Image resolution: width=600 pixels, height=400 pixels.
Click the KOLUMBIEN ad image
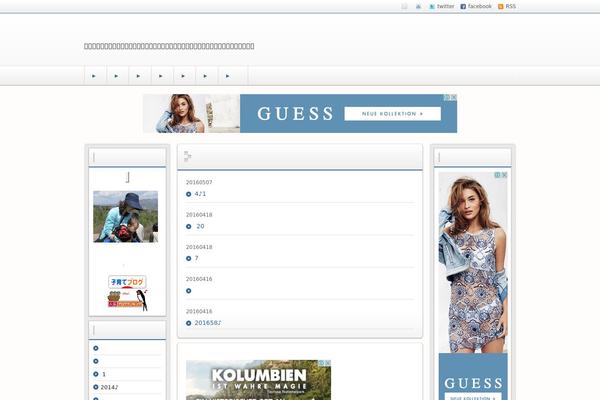tap(258, 380)
